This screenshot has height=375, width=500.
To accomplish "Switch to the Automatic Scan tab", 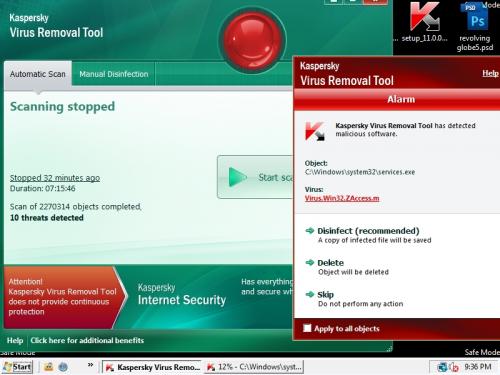I will [x=38, y=74].
